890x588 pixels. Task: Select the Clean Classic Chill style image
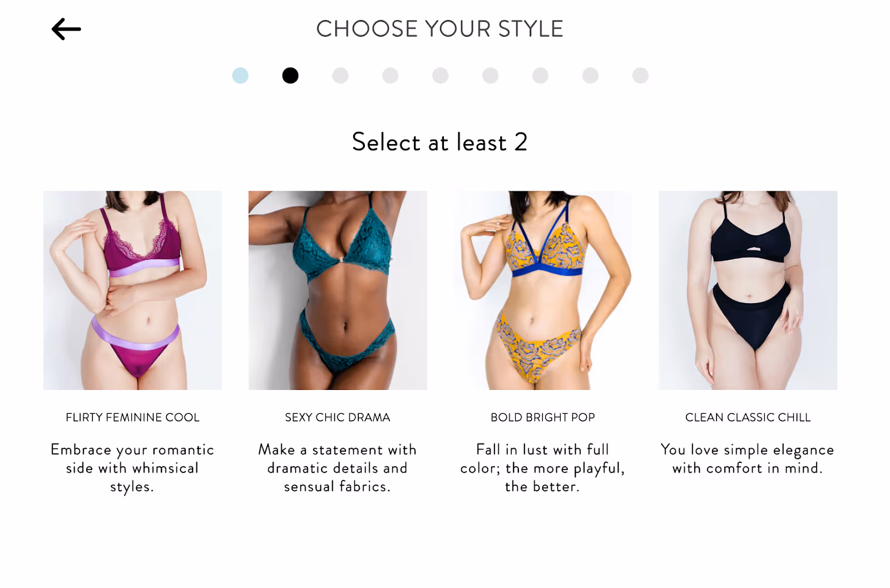point(748,290)
